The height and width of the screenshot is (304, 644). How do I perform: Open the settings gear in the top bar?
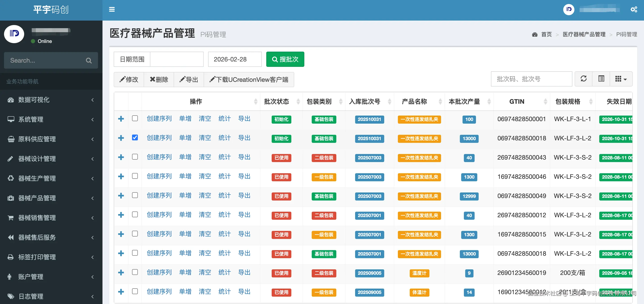[x=634, y=9]
